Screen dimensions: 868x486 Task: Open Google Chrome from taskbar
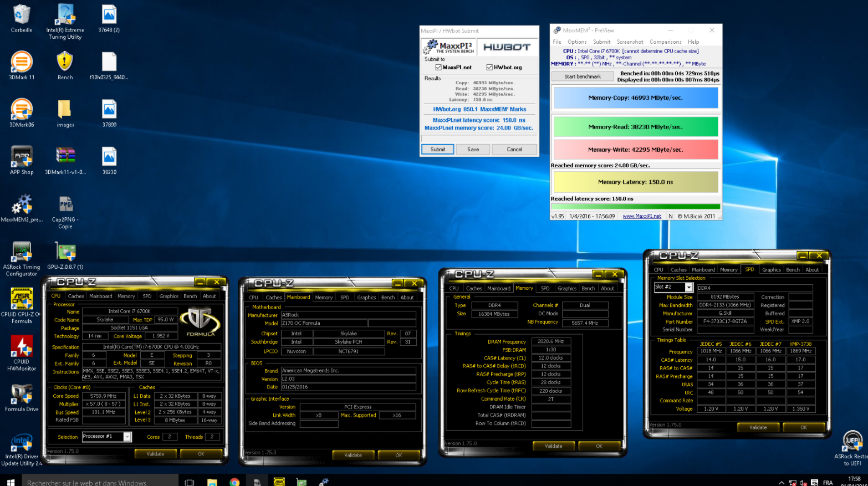pyautogui.click(x=234, y=482)
